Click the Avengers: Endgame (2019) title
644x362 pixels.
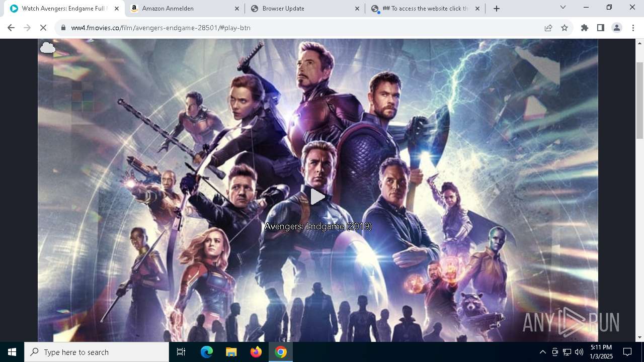click(318, 227)
